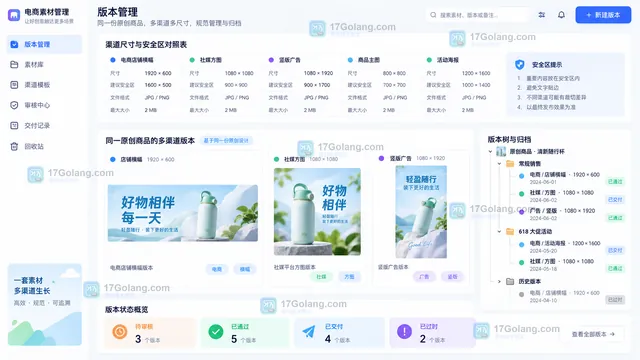Click the 常规销售 folder icon
This screenshot has height=360, width=640.
(510, 164)
